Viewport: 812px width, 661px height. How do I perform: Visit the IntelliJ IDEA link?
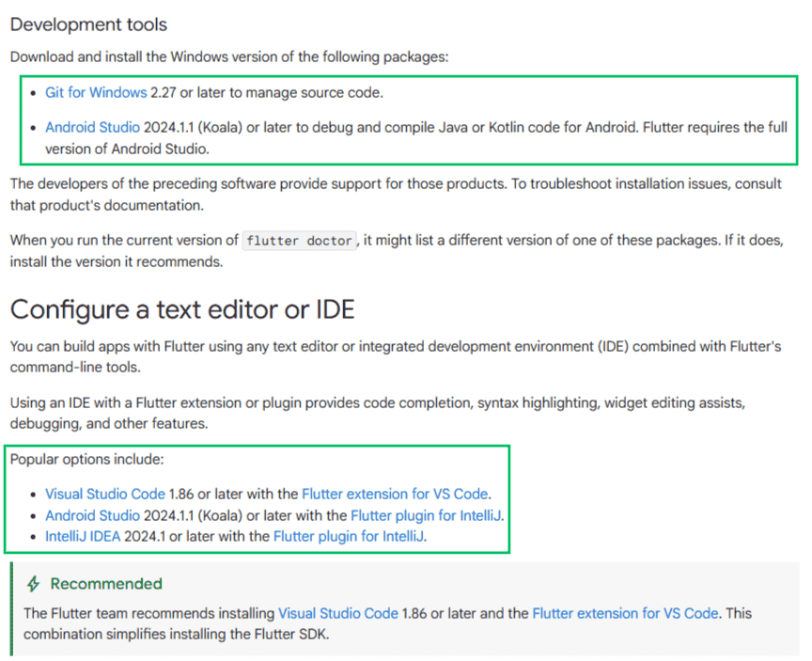click(x=83, y=537)
